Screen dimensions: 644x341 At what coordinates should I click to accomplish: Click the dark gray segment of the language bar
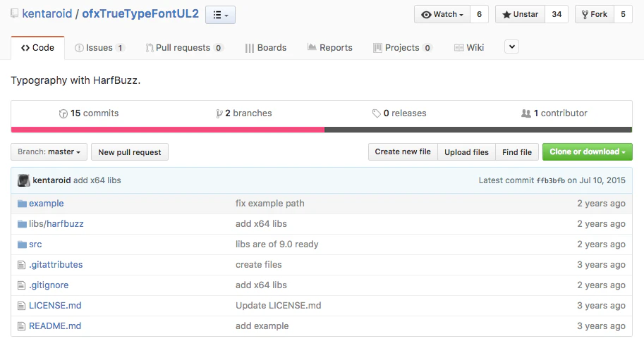[478, 130]
